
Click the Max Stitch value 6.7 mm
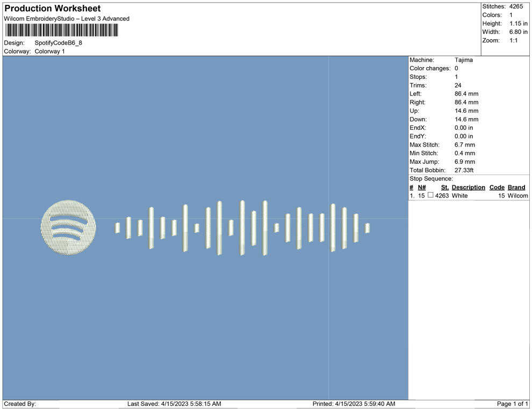[465, 145]
